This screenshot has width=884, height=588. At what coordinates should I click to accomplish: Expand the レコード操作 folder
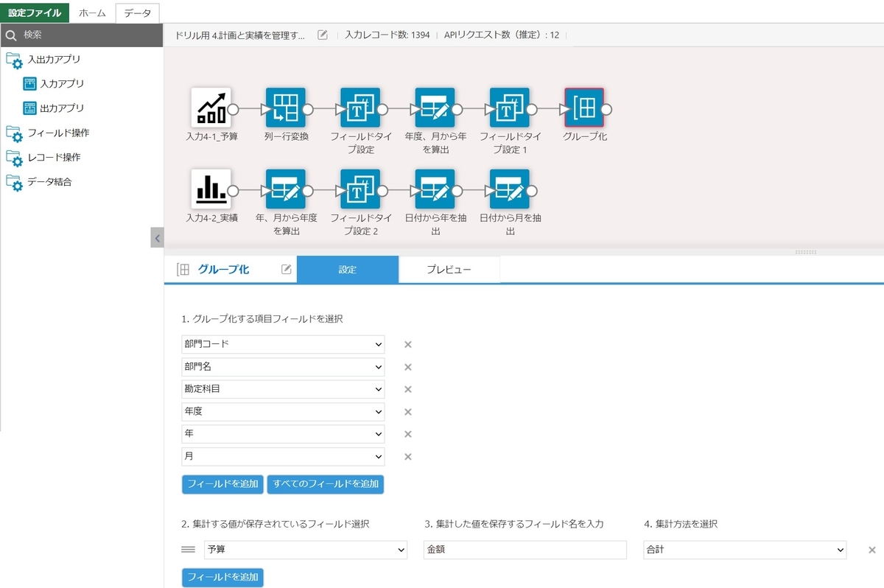[14, 158]
